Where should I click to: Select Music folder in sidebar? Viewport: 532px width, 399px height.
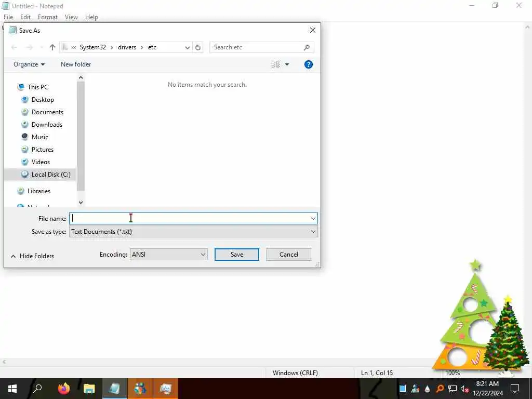[39, 137]
